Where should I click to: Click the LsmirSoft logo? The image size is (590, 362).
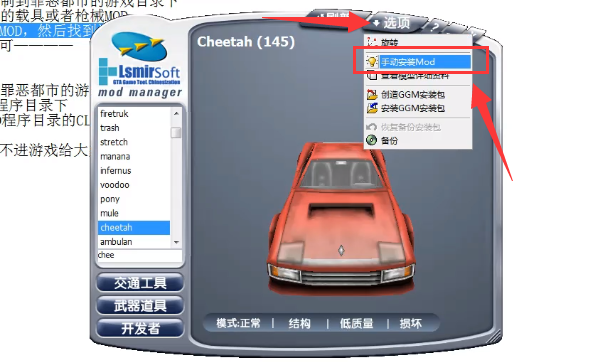(x=140, y=64)
